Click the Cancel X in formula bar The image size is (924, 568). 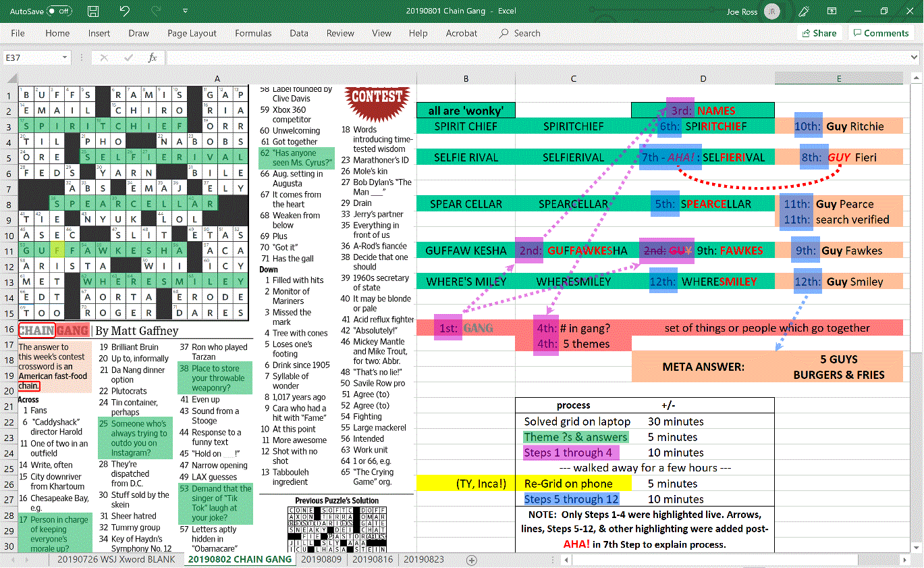pyautogui.click(x=104, y=58)
